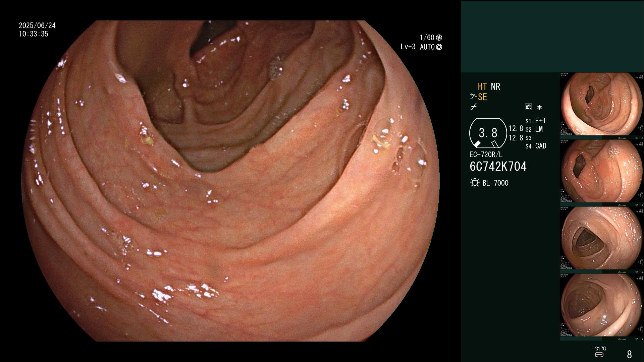Select the S4: CAD switch assignment
The height and width of the screenshot is (362, 644).
point(536,146)
